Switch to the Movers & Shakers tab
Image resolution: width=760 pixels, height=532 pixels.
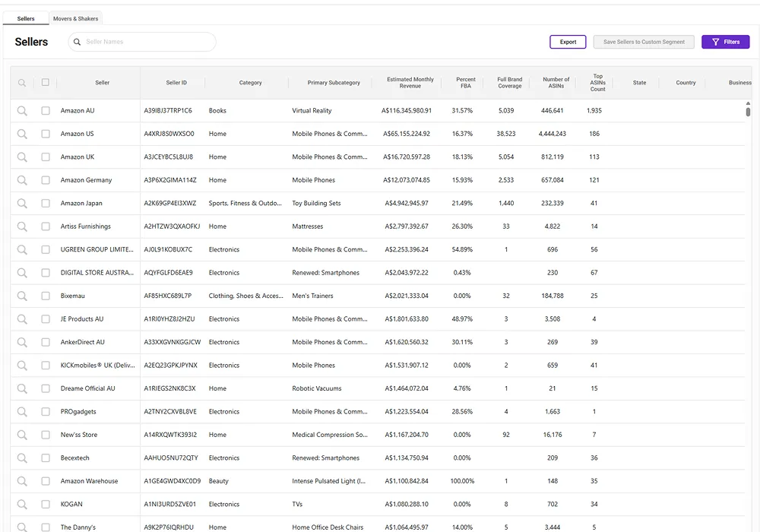tap(75, 18)
